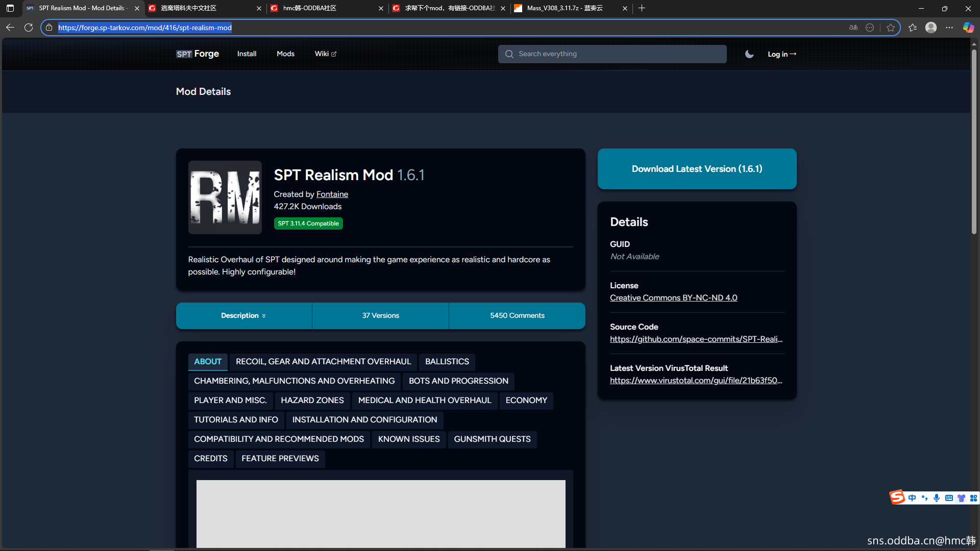Focus the Search everything field
Screen dimensions: 980x551
pos(612,54)
